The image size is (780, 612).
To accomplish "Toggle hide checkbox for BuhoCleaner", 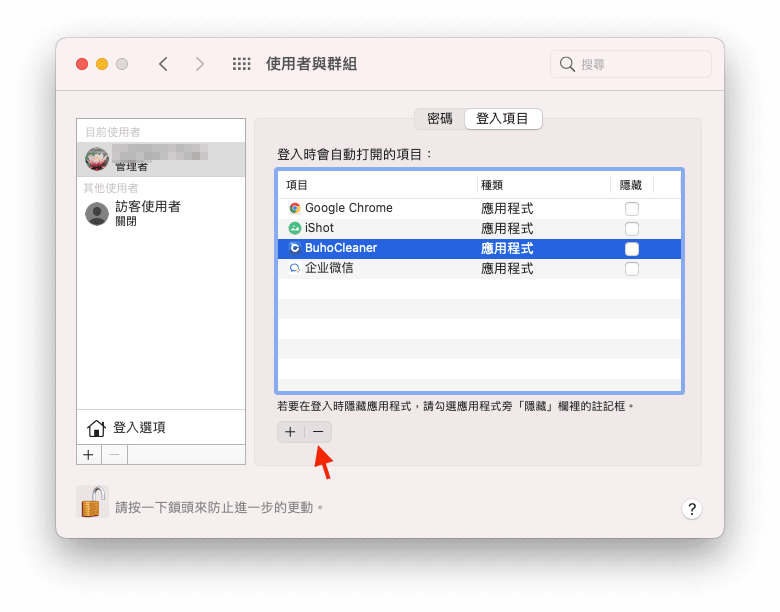I will (x=632, y=249).
